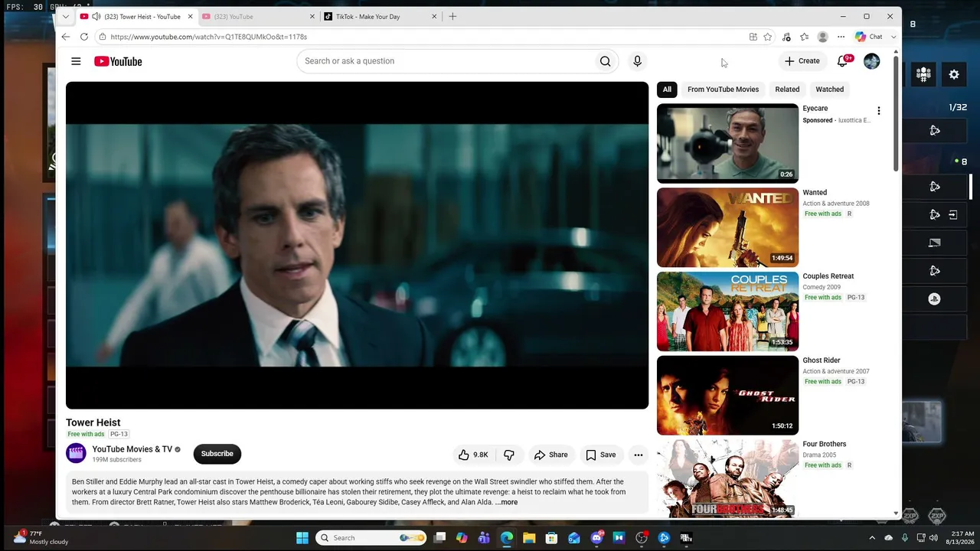Screen dimensions: 980x551
Task: Click the YouTube search input field
Action: tap(445, 61)
